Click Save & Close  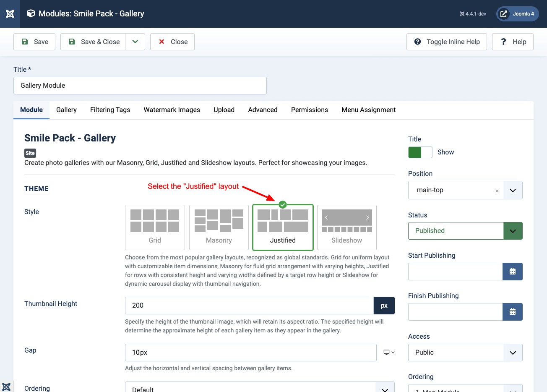pyautogui.click(x=93, y=42)
